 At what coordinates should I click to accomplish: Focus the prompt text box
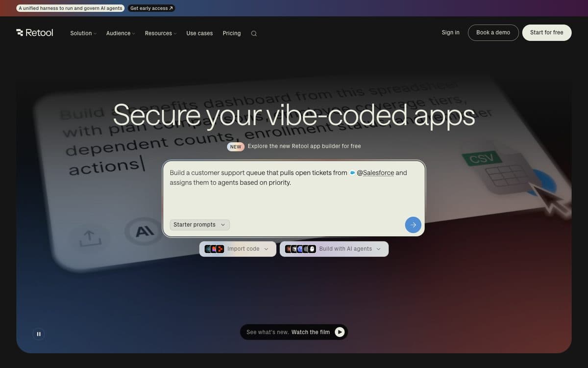click(x=294, y=199)
